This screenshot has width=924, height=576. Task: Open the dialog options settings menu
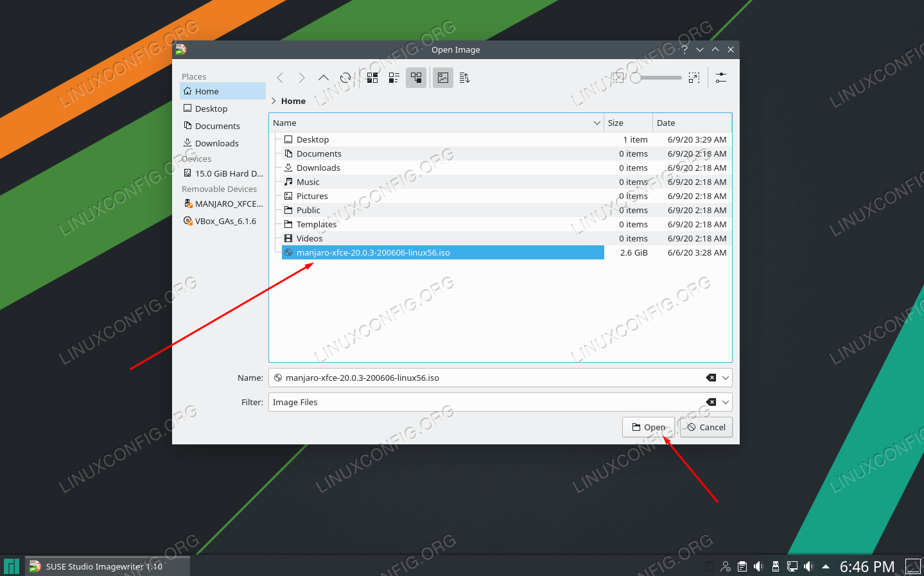[721, 78]
